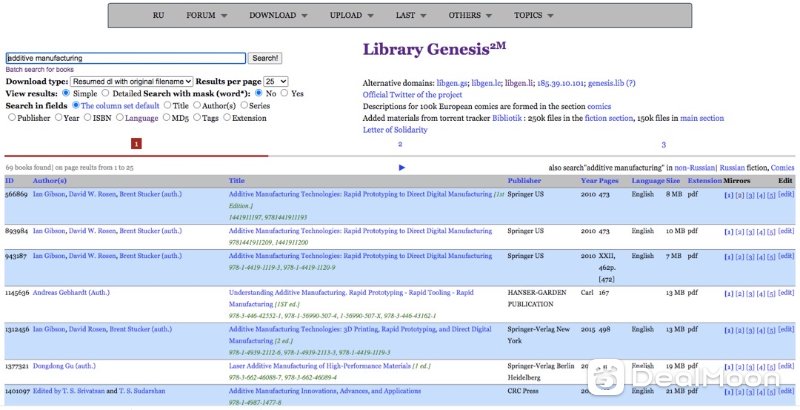Viewport: 800px width, 410px height.
Task: Choose Yes for search with mask
Action: [x=284, y=93]
